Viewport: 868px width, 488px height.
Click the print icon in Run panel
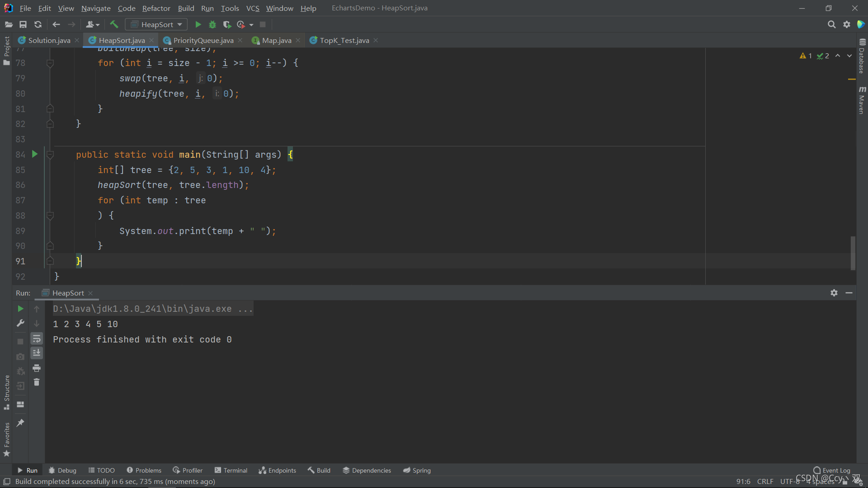(x=37, y=368)
